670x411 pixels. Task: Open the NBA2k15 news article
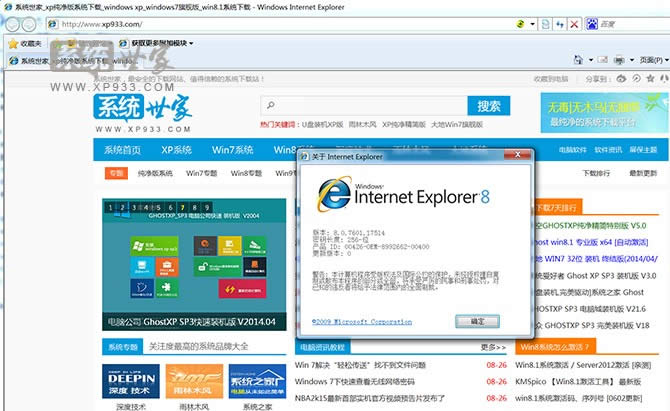click(370, 398)
